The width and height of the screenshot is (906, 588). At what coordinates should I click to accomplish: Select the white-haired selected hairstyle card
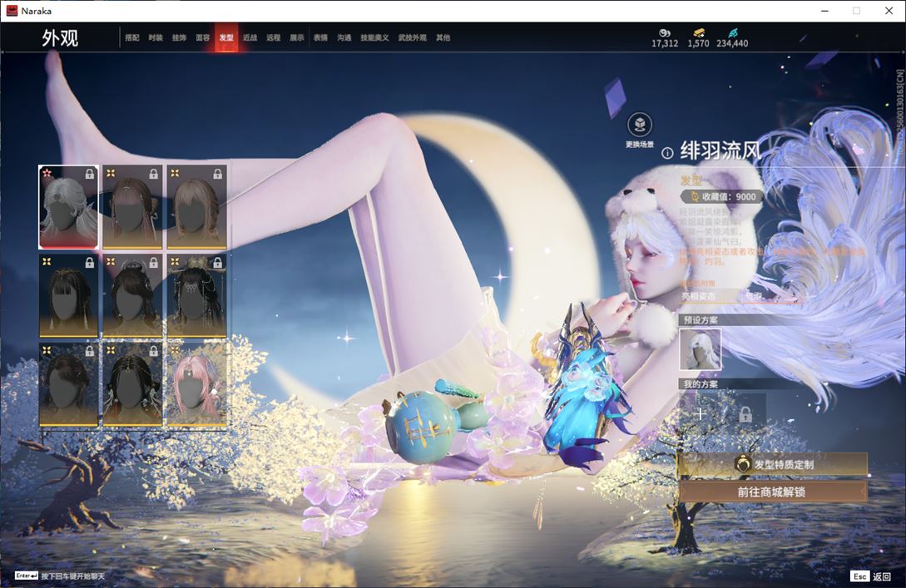(68, 207)
